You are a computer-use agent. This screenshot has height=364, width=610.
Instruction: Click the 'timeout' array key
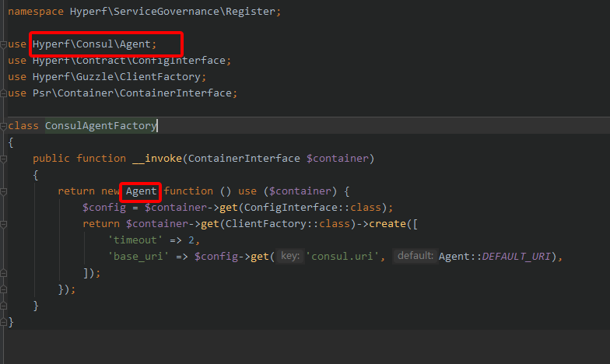135,240
